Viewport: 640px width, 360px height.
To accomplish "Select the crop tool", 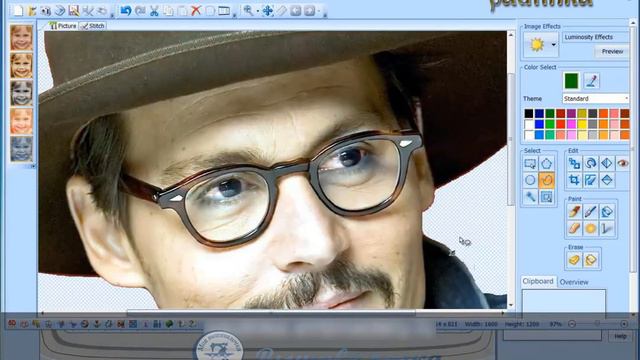I will click(574, 180).
